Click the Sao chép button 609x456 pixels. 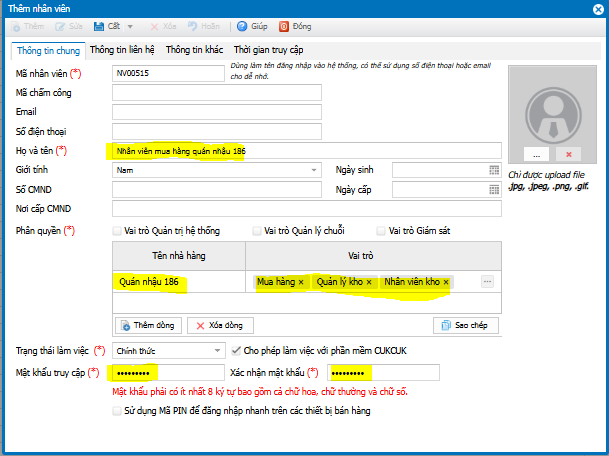[466, 325]
